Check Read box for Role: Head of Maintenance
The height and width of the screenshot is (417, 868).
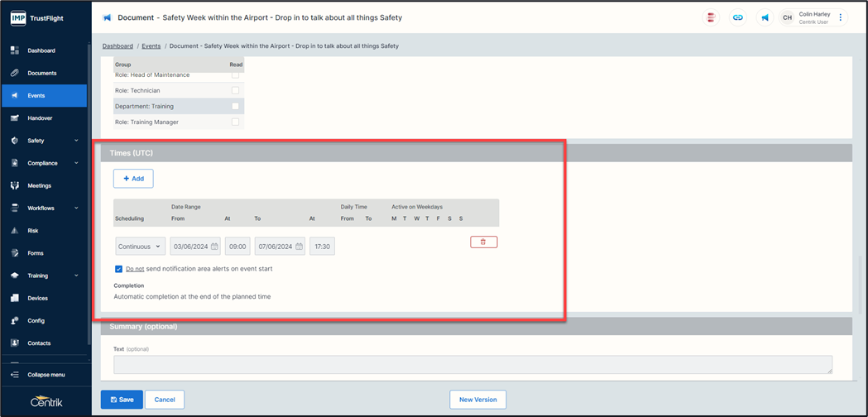pos(235,74)
